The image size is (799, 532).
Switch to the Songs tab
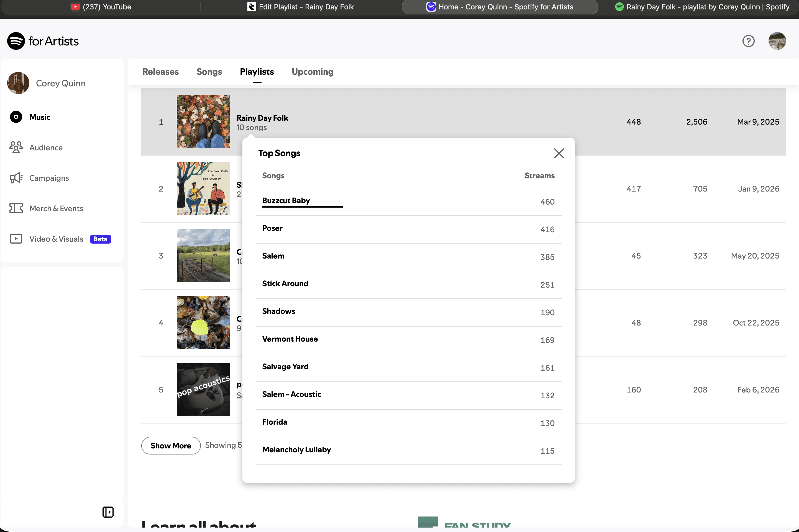tap(209, 72)
